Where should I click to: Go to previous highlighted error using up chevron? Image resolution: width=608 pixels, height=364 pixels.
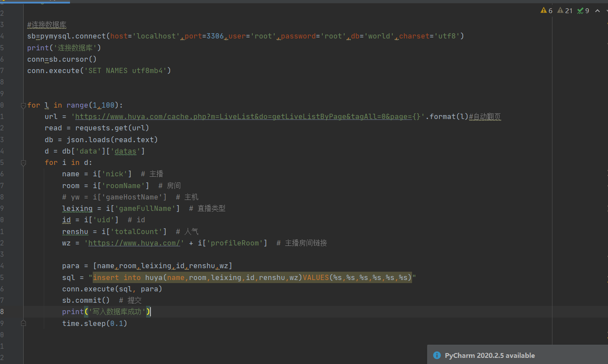pyautogui.click(x=597, y=10)
